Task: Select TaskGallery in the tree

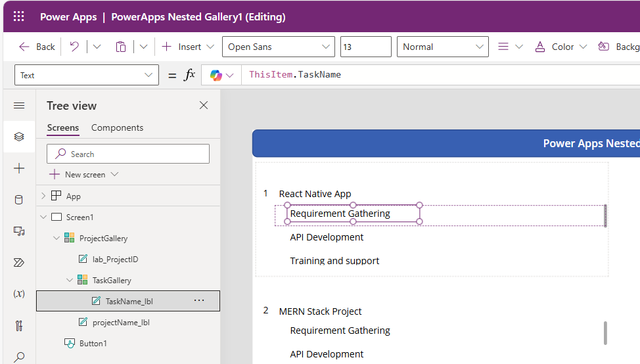Action: point(112,281)
